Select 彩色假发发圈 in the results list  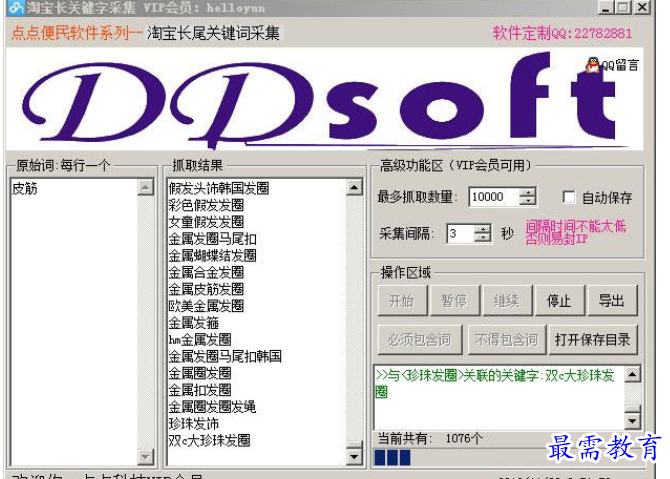tap(206, 205)
